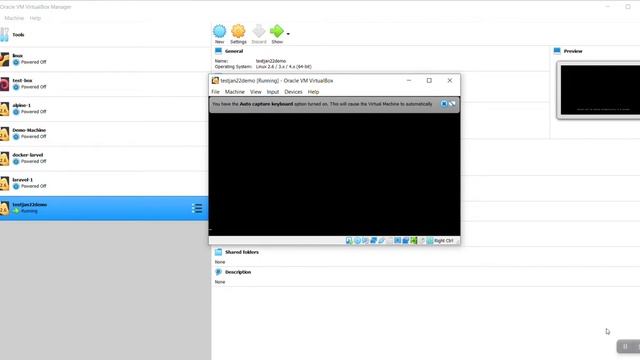Click the notification's don't-show-again icon
Screen dimensions: 640x360
click(x=452, y=104)
